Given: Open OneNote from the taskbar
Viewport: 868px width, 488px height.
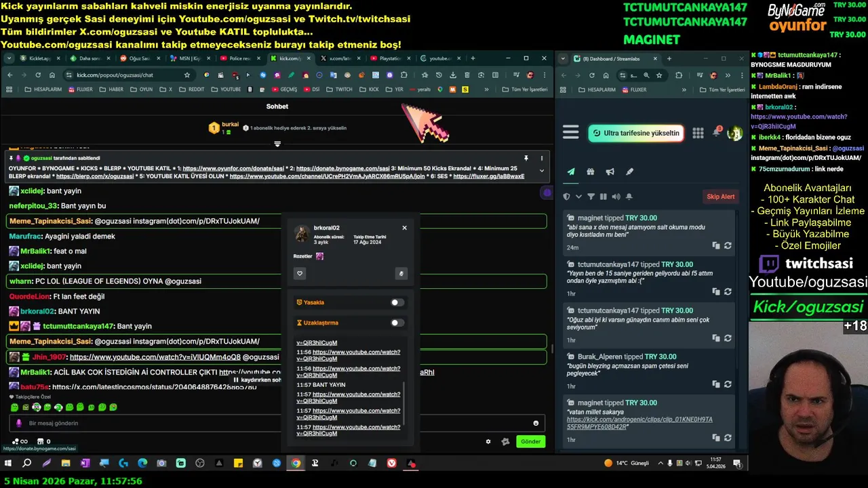Looking at the screenshot, I should tap(85, 464).
